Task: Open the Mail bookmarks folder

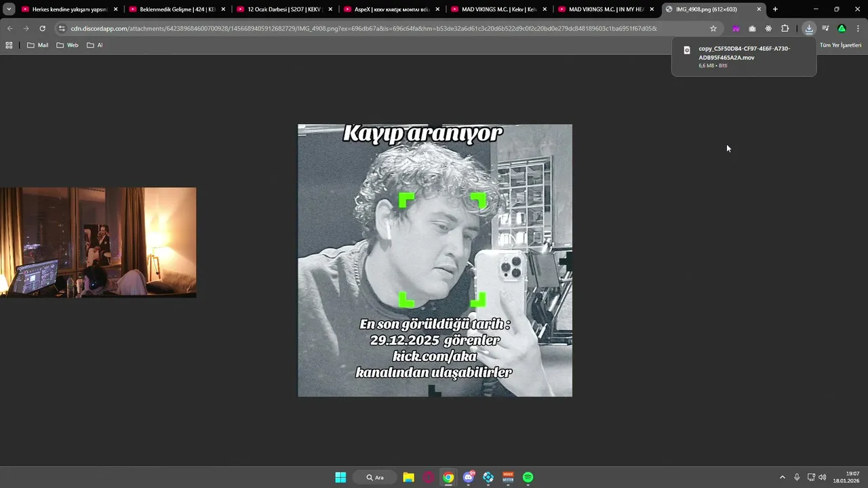Action: click(x=37, y=45)
